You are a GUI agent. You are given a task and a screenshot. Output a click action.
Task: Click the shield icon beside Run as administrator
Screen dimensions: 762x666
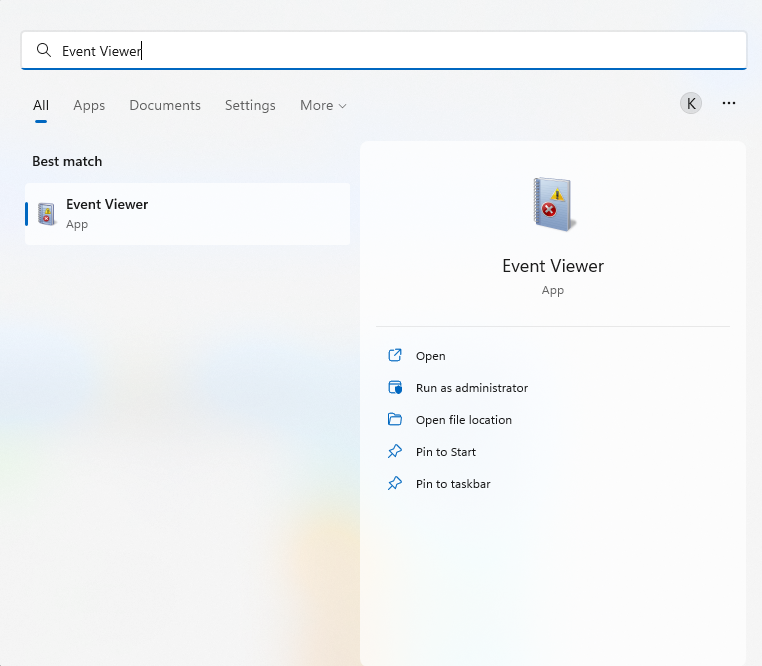(395, 388)
